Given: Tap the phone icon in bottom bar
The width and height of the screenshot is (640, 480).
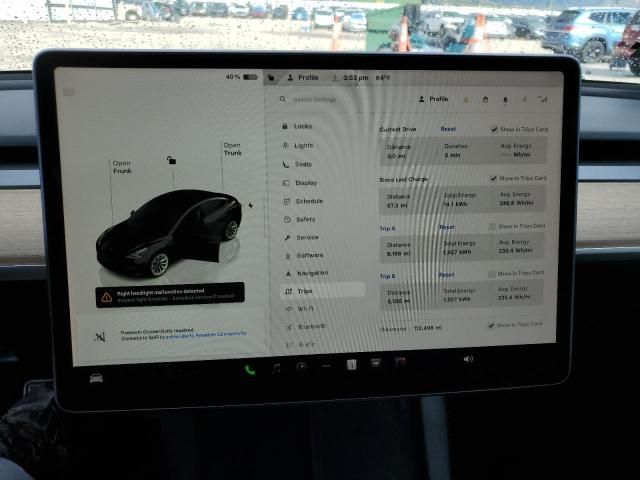Looking at the screenshot, I should [x=249, y=369].
